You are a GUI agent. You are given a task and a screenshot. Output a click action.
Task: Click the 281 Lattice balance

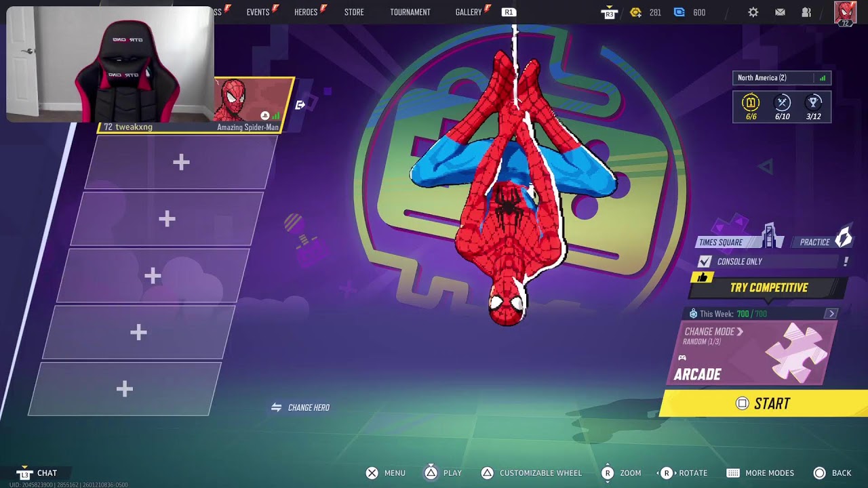[x=655, y=12]
